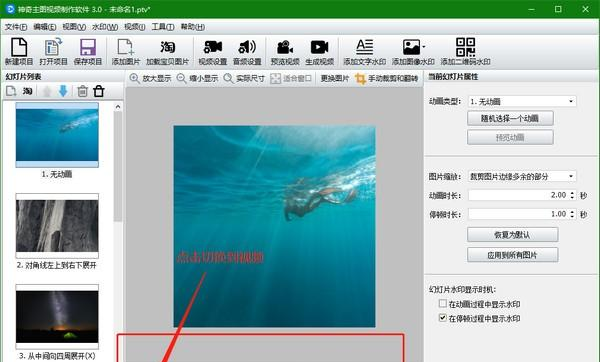This screenshot has height=362, width=600.
Task: Open the 水印(W) menu
Action: (x=105, y=27)
